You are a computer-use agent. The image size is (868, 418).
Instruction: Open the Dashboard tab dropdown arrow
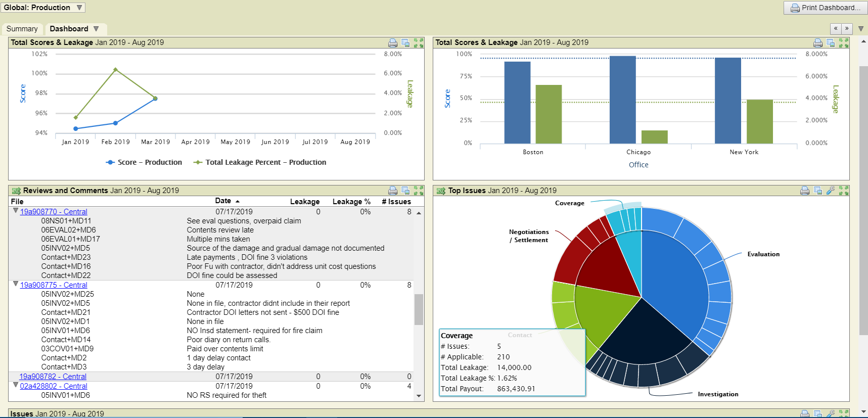click(96, 29)
